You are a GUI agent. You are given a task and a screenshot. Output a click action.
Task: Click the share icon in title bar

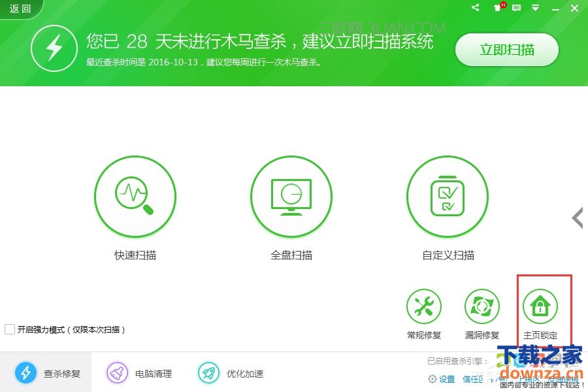[x=475, y=8]
